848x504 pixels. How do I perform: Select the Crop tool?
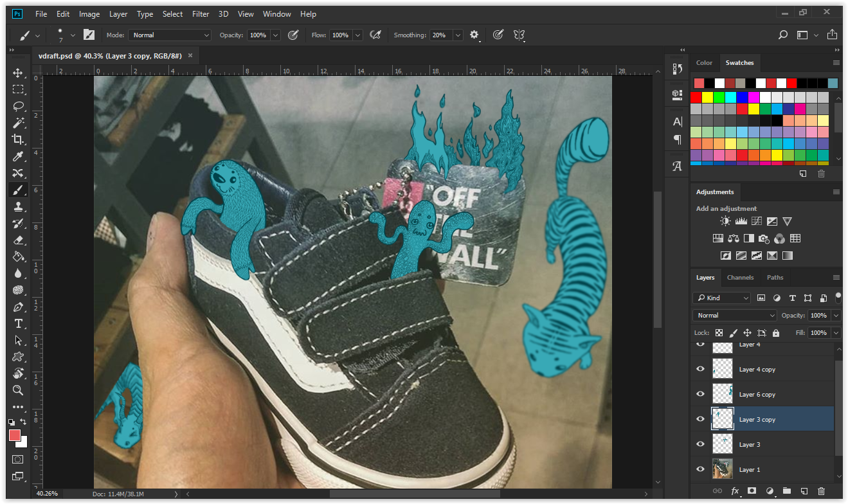[18, 139]
